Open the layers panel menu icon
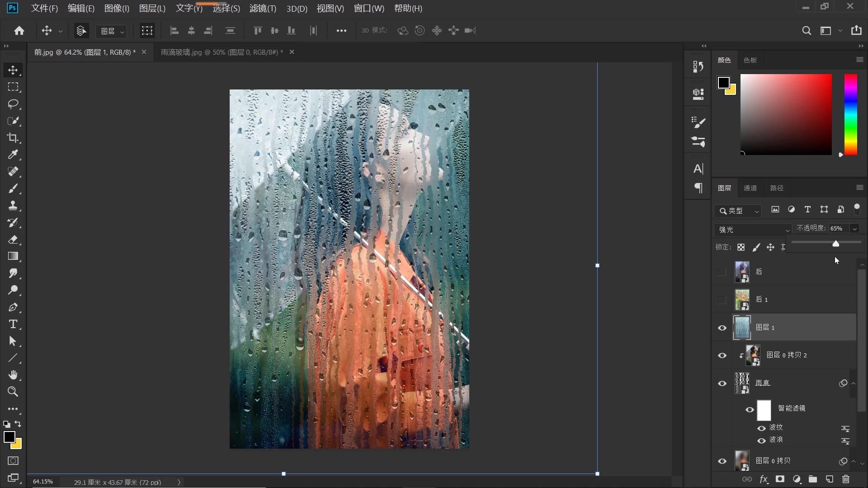 [859, 188]
